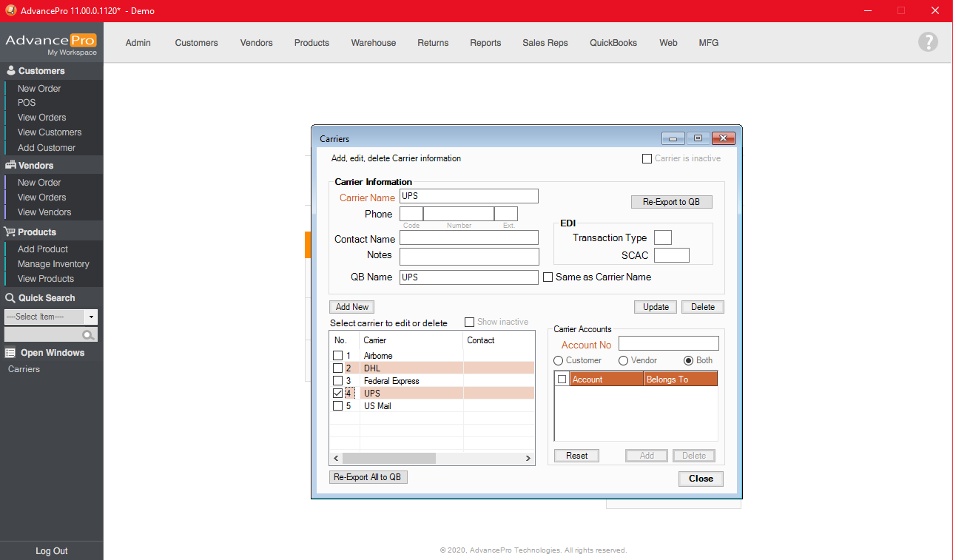Click the Customers person icon in sidebar
953x560 pixels.
(10, 71)
